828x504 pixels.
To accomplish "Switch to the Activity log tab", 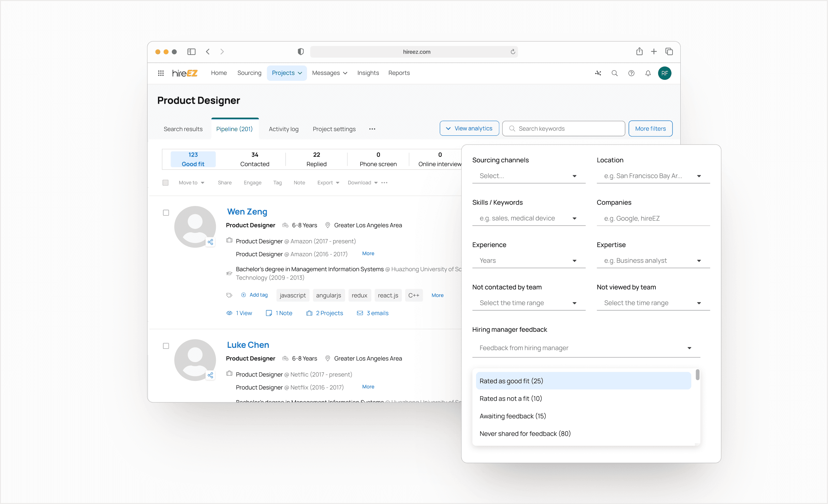I will pos(283,129).
